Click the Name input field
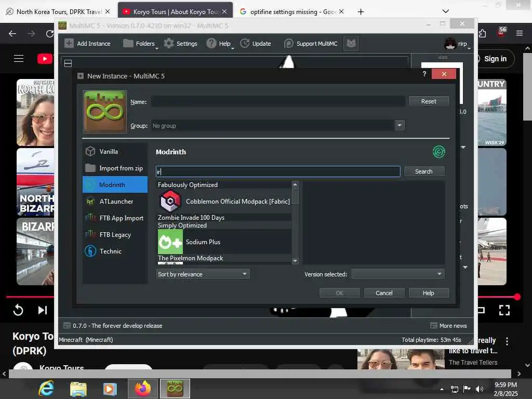 point(278,101)
